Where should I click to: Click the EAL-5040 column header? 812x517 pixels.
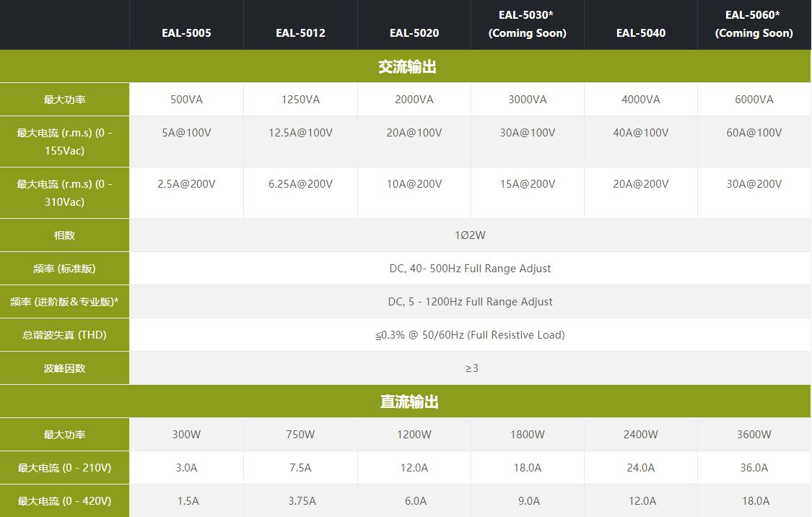click(x=640, y=32)
